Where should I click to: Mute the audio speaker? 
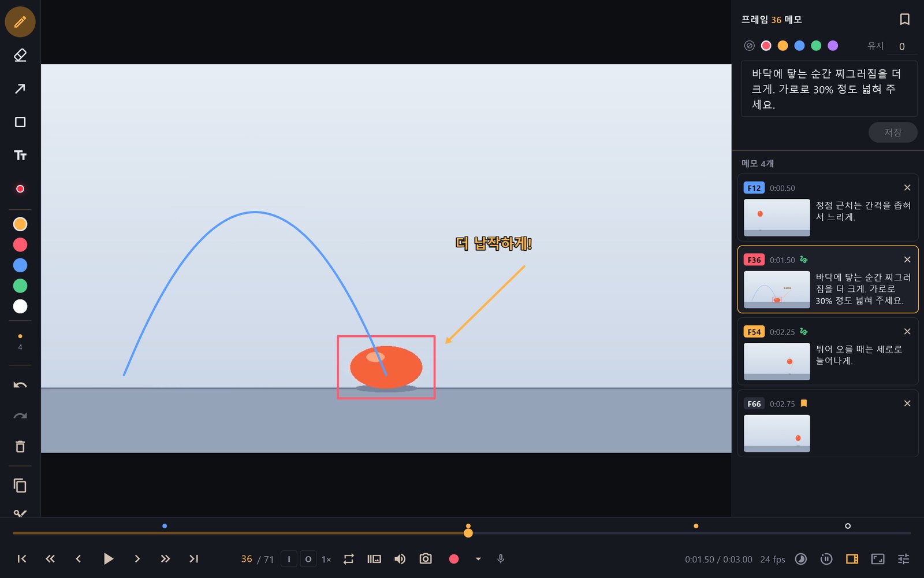(x=400, y=559)
